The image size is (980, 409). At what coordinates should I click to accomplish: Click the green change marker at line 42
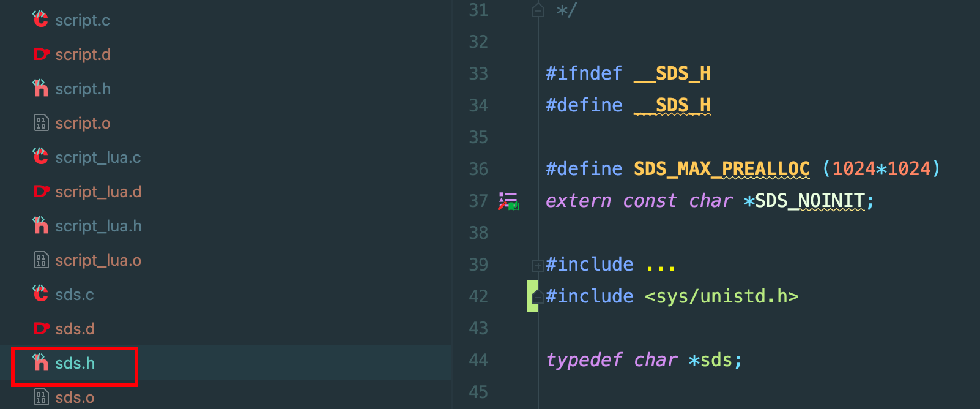click(531, 296)
